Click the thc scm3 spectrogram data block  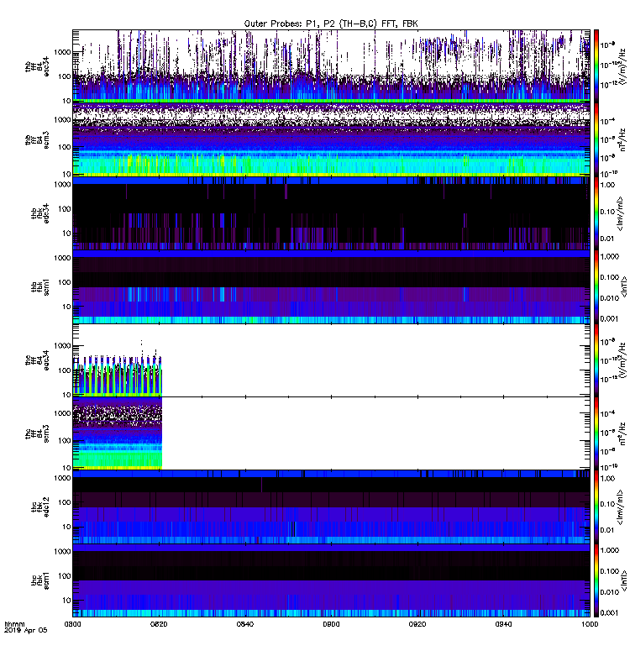(x=118, y=433)
